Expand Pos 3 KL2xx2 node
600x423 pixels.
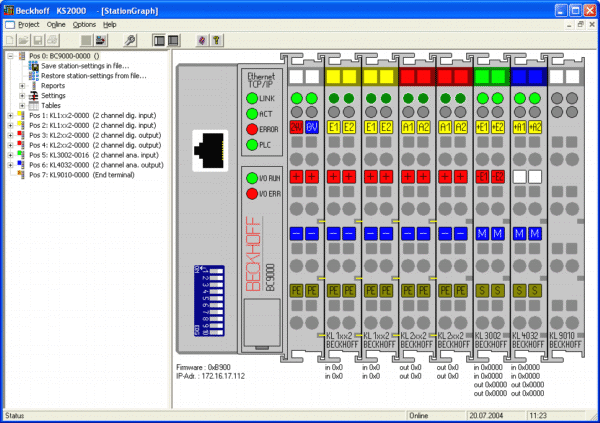[10, 136]
